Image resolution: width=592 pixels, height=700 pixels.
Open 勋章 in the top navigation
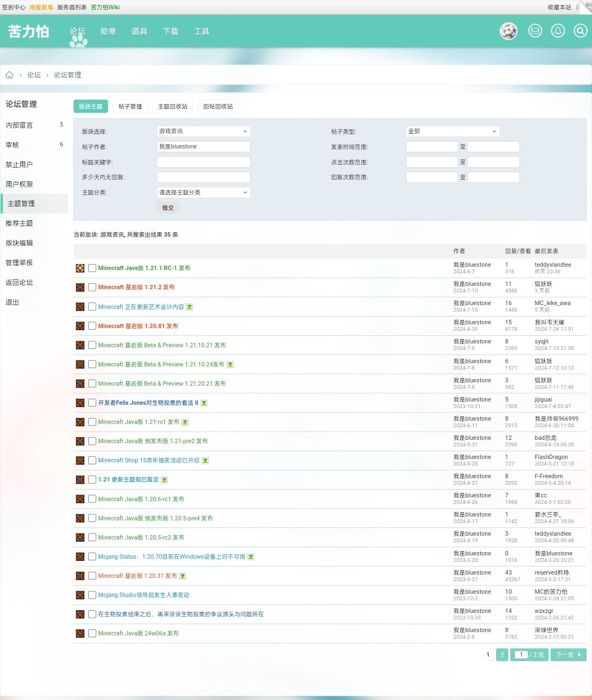point(108,31)
